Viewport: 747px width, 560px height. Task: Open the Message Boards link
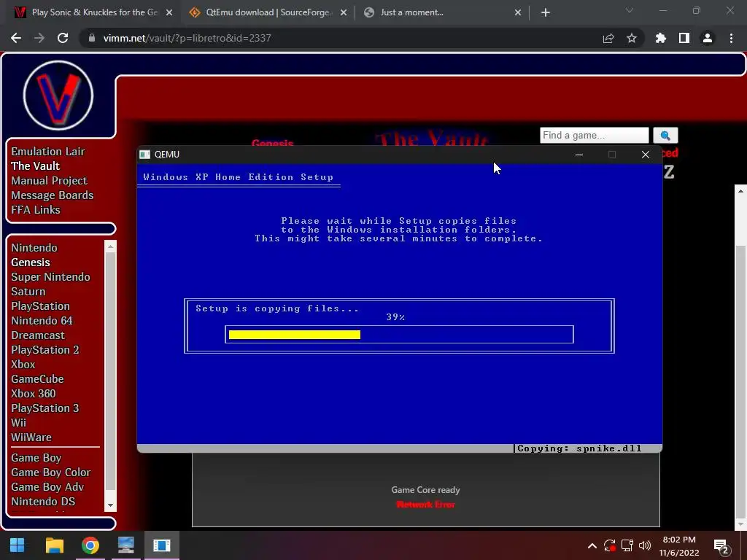pyautogui.click(x=53, y=195)
